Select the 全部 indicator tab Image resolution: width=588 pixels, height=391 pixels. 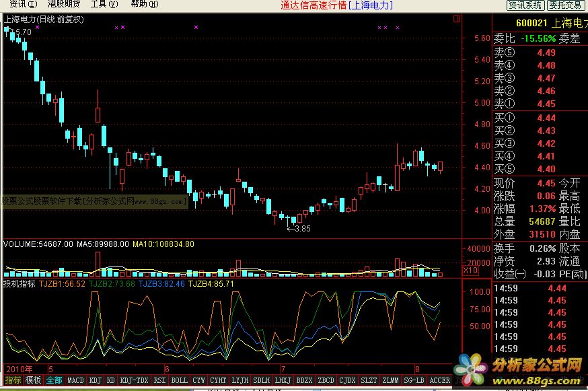tap(54, 380)
